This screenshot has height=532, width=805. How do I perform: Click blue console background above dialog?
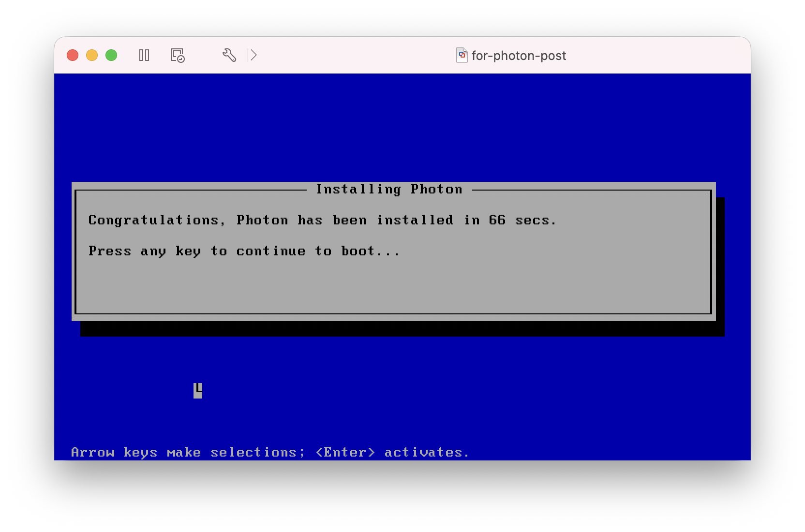[402, 126]
